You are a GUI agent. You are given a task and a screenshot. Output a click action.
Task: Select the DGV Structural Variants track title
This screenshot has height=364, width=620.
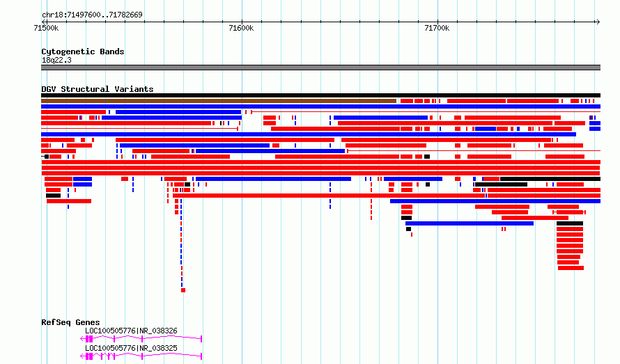click(x=98, y=89)
